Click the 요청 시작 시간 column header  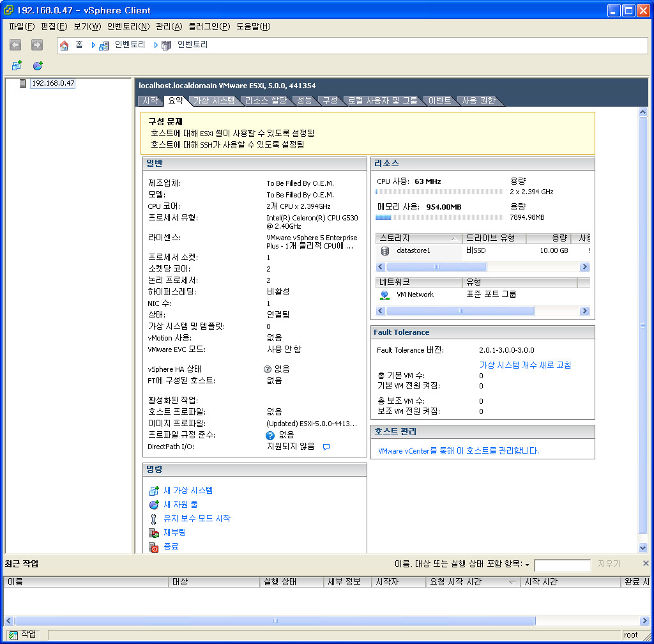click(x=473, y=582)
